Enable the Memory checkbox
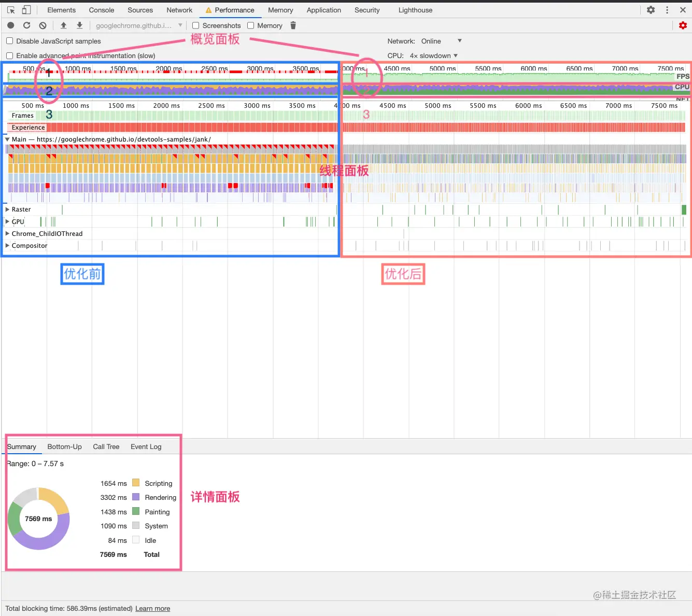The image size is (692, 616). [250, 25]
